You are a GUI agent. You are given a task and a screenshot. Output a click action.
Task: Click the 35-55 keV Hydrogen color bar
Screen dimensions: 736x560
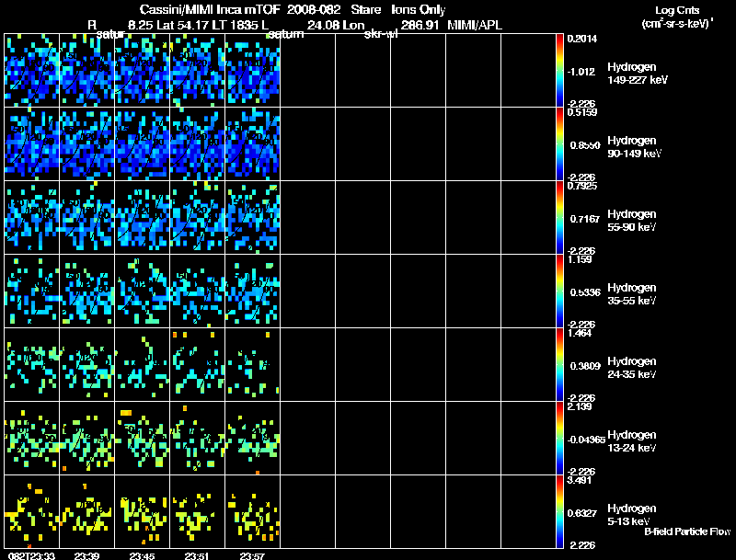pos(560,291)
